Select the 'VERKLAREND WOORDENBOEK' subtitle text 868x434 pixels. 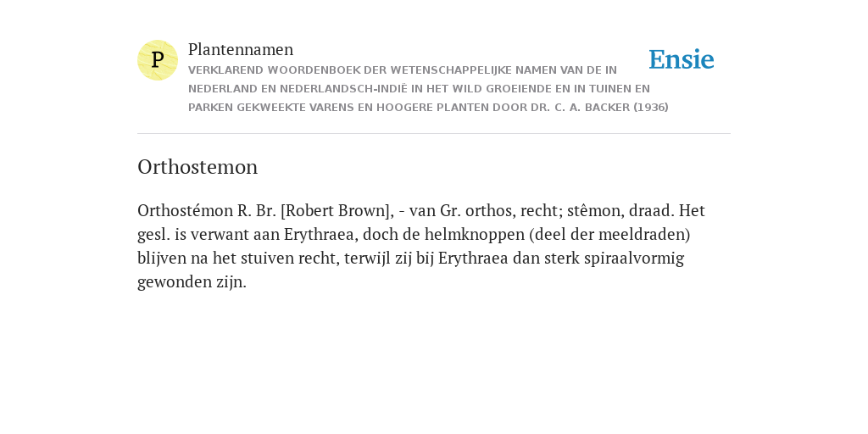[x=281, y=70]
